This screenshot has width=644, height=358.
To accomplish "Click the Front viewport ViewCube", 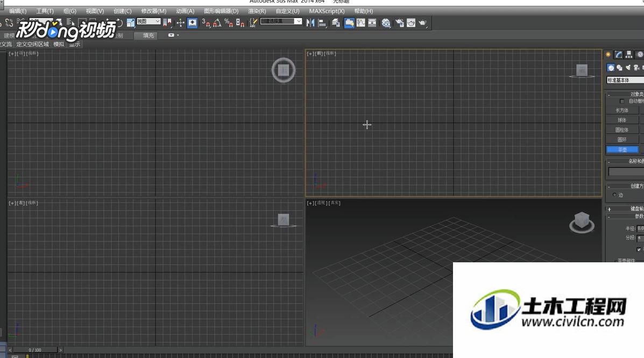I will pyautogui.click(x=582, y=70).
